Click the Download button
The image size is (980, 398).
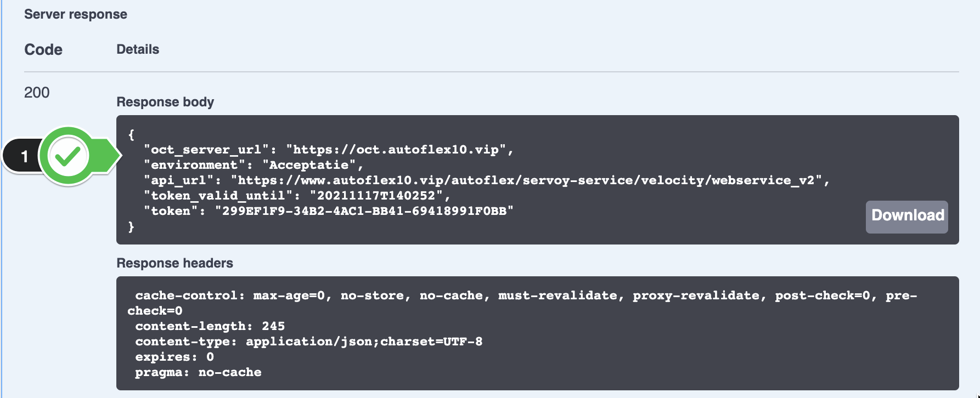[906, 217]
